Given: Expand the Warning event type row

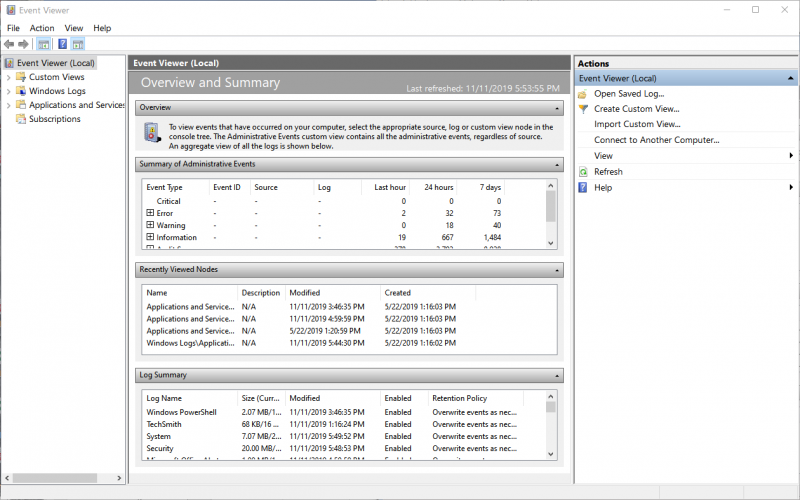Looking at the screenshot, I should coord(150,225).
